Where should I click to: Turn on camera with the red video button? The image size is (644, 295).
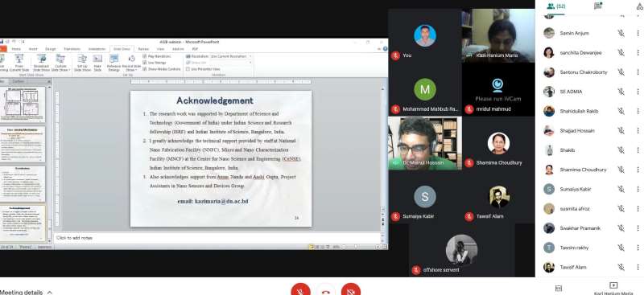click(351, 290)
